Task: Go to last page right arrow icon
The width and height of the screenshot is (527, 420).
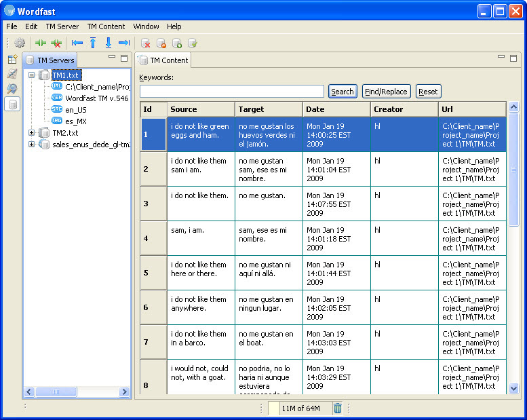Action: [x=124, y=43]
